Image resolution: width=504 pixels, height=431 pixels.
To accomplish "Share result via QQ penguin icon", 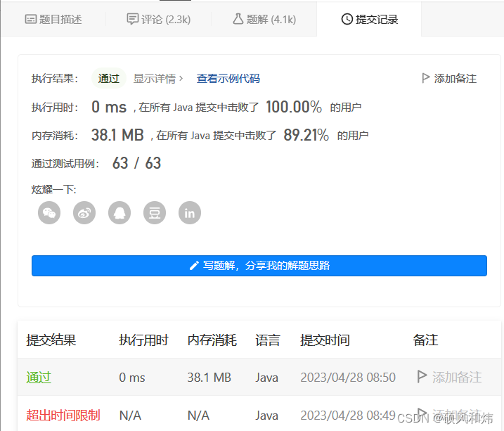I will [119, 213].
